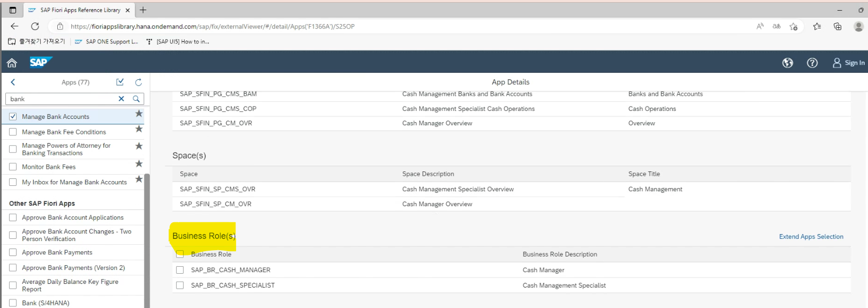868x308 pixels.
Task: Click the Sign In button
Action: [x=849, y=63]
